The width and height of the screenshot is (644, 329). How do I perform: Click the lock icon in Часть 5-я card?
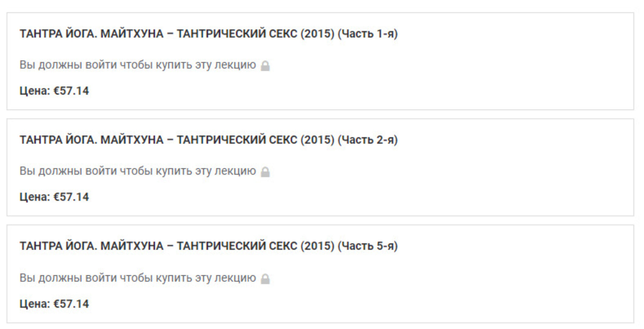[x=265, y=279]
